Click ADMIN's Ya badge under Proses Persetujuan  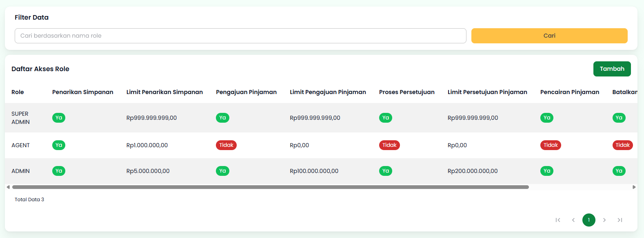point(386,171)
